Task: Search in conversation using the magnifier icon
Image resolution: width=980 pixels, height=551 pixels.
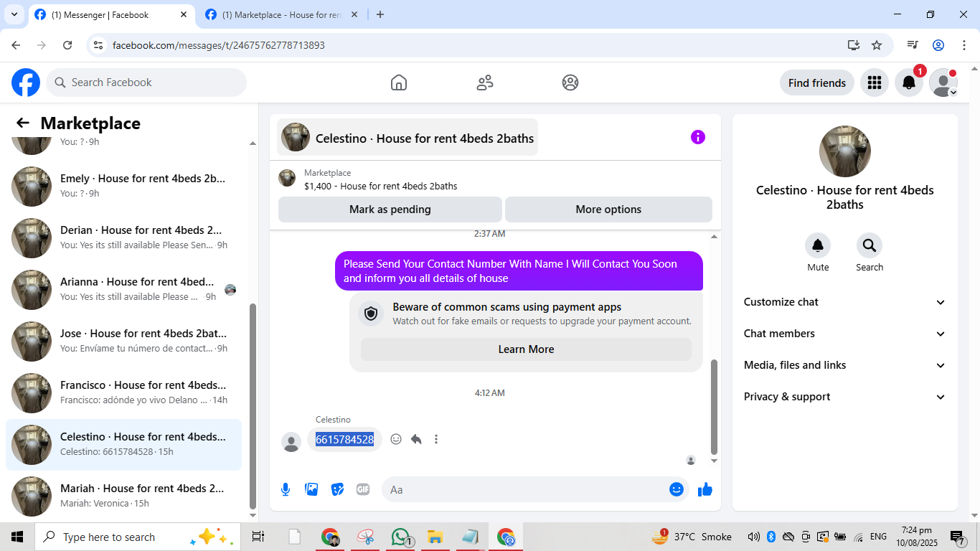Action: (870, 246)
